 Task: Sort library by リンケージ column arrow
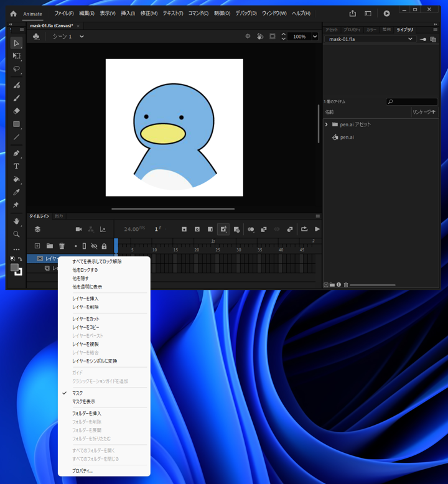click(434, 112)
